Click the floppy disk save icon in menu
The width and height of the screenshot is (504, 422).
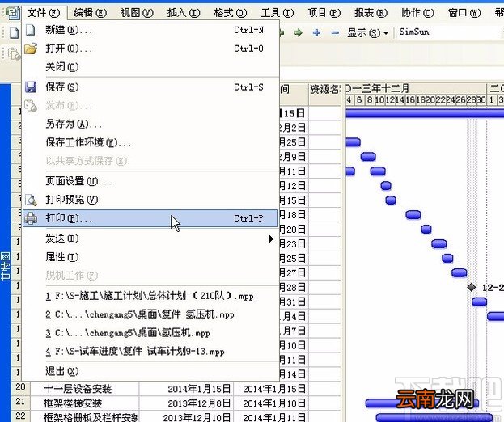pos(31,87)
